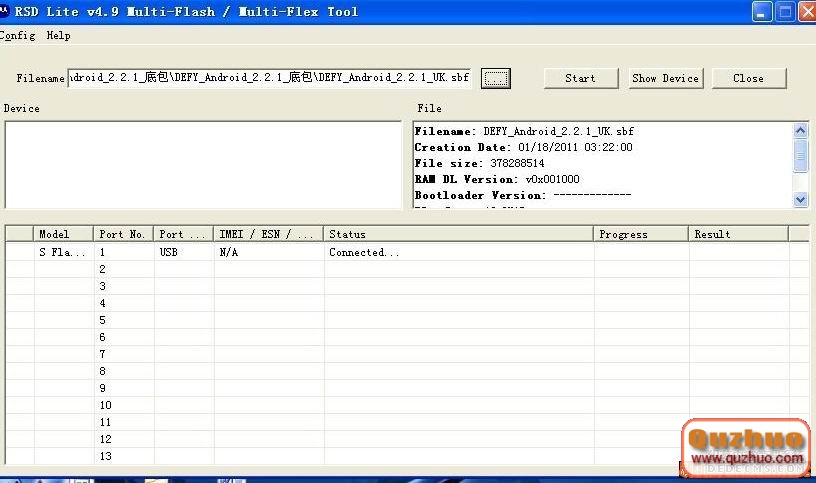
Task: Click the 'Creation Date: 01/18/2011' line
Action: (x=524, y=147)
